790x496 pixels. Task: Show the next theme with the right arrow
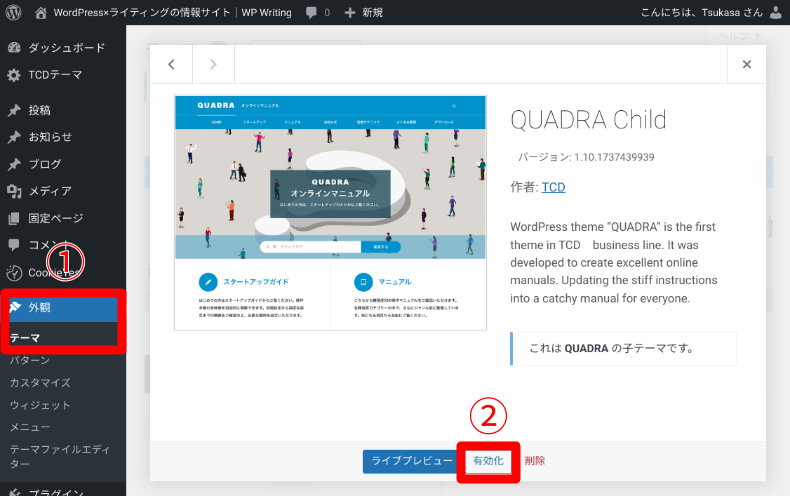tap(213, 64)
